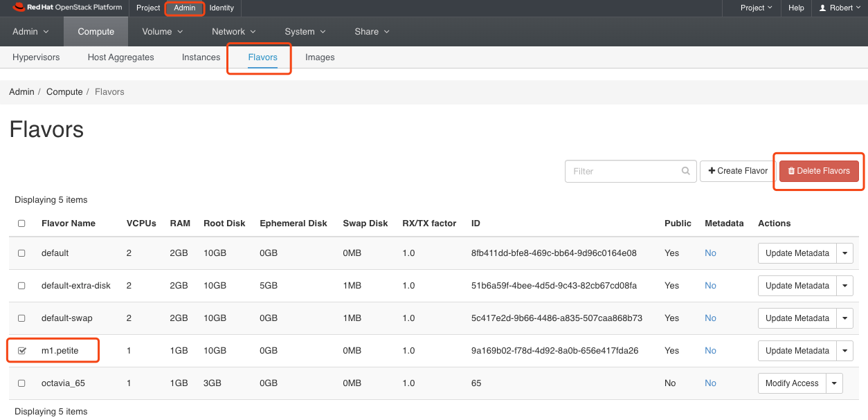Select the octavia_65 flavor checkbox

pos(21,383)
